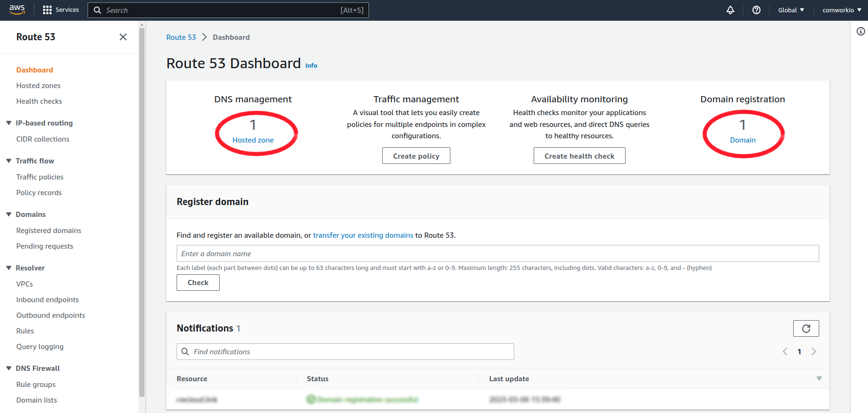
Task: Close the Route 53 sidebar panel
Action: pos(123,37)
